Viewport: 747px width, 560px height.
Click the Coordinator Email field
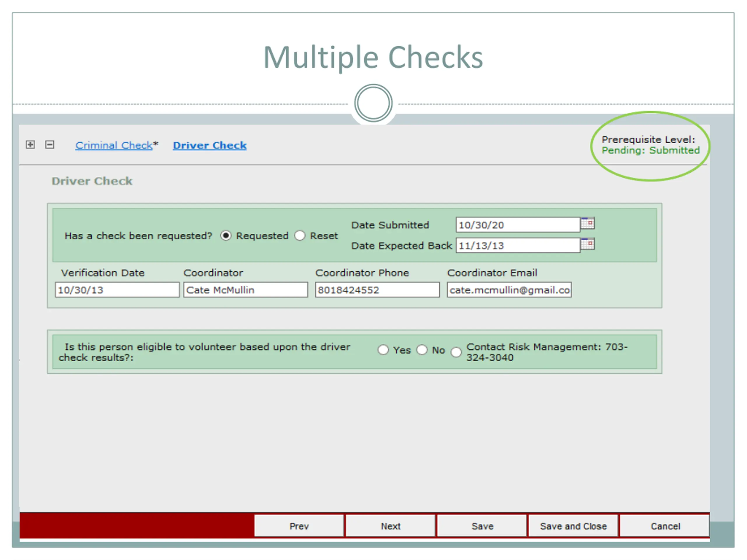click(509, 290)
